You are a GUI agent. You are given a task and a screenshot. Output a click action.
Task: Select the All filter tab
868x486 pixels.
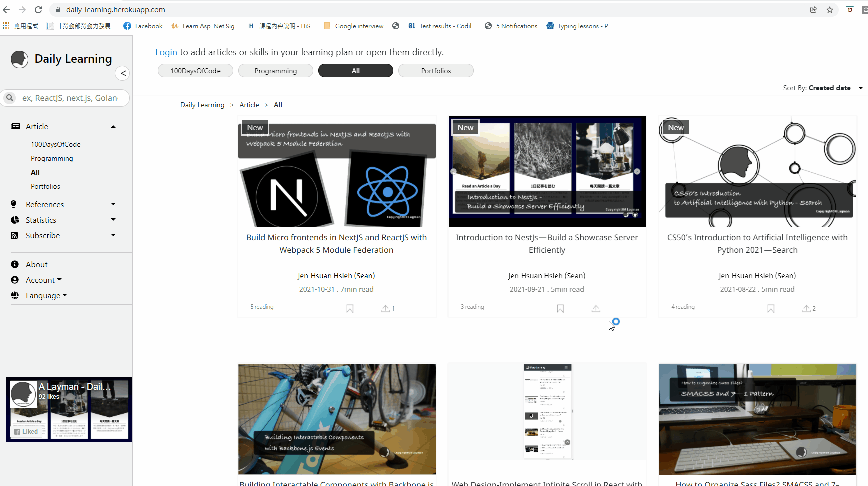coord(356,71)
